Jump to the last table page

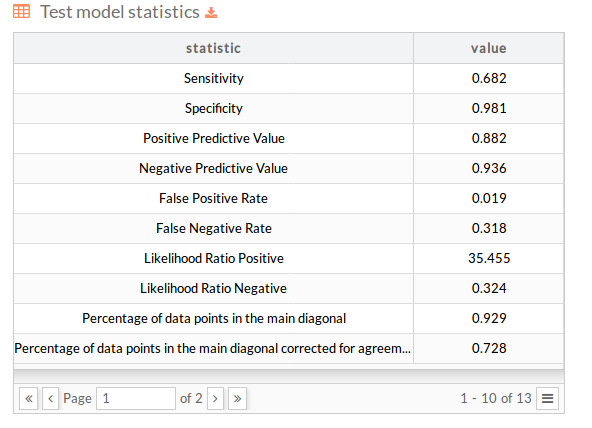coord(237,398)
